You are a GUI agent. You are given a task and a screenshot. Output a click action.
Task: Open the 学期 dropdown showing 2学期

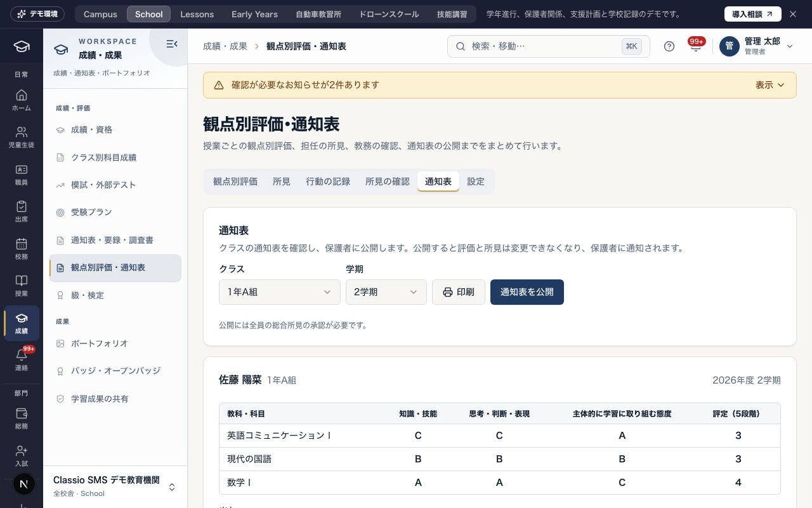[x=386, y=292]
